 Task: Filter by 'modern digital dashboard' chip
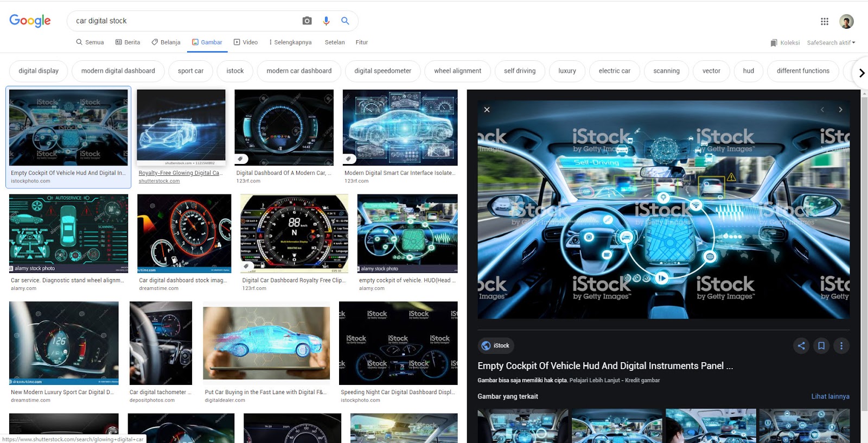click(x=118, y=71)
